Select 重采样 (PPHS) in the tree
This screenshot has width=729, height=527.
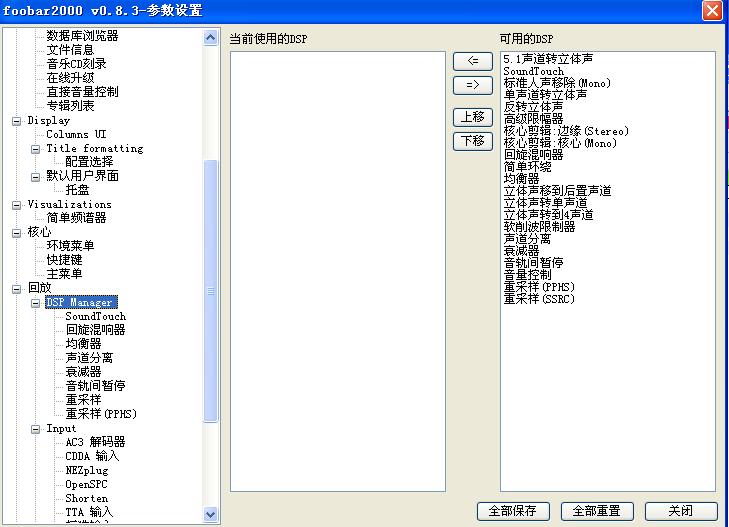click(101, 414)
